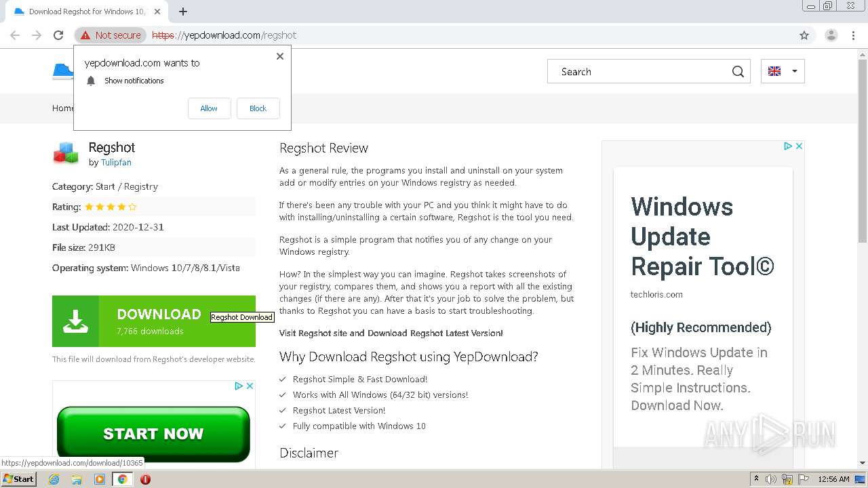Click the taskbar clock 12:56 AM

[x=833, y=479]
